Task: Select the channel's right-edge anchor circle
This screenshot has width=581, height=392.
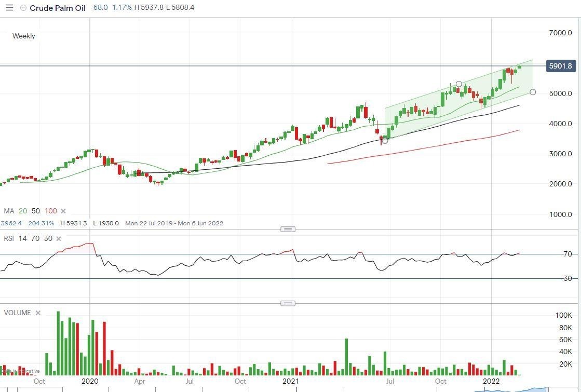Action: (x=533, y=92)
